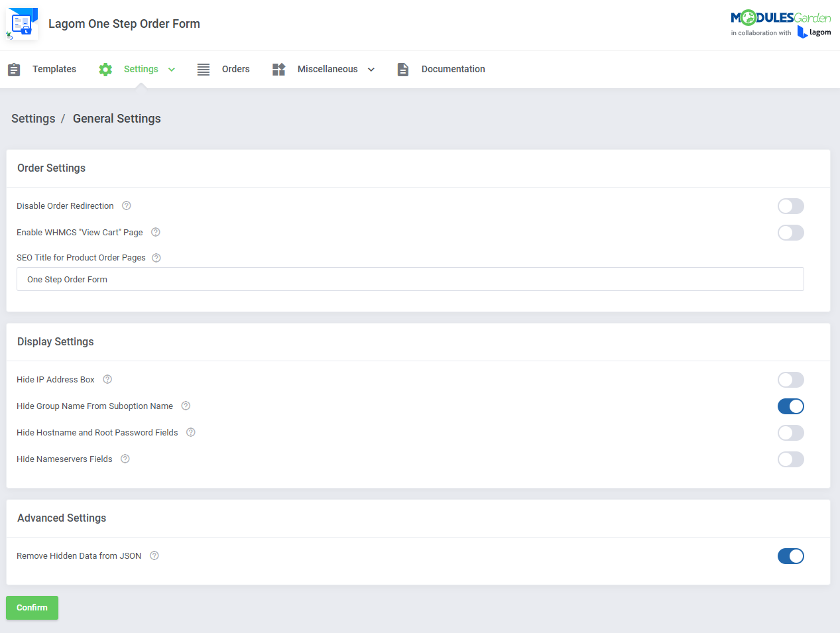Turn off Remove Hidden Data from JSON
Image resolution: width=840 pixels, height=633 pixels.
pos(791,556)
